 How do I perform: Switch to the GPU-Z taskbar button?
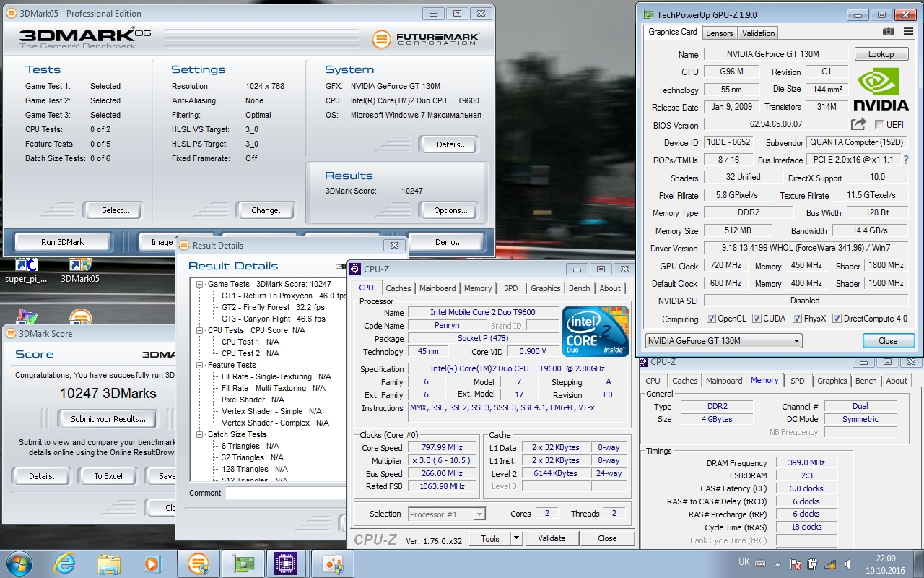243,563
